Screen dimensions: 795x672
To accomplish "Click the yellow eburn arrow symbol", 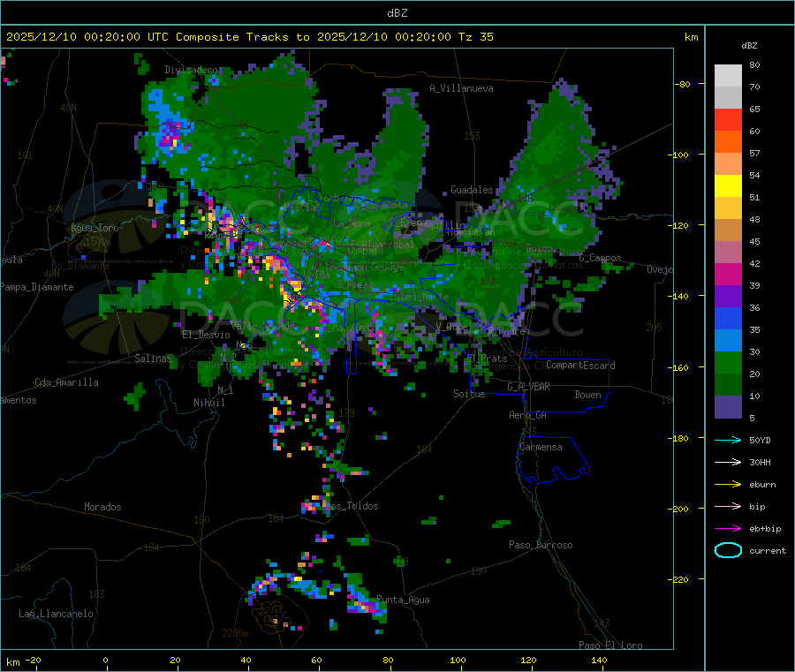I will click(728, 485).
